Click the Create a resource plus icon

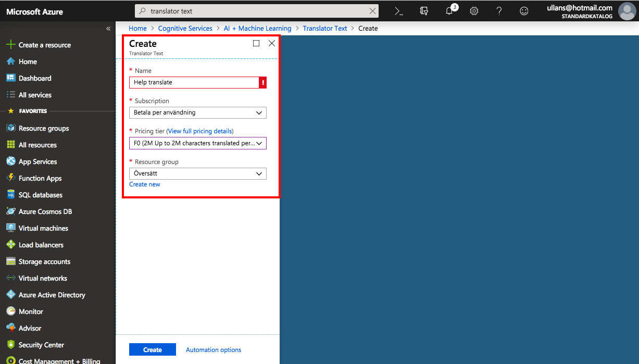pos(11,45)
